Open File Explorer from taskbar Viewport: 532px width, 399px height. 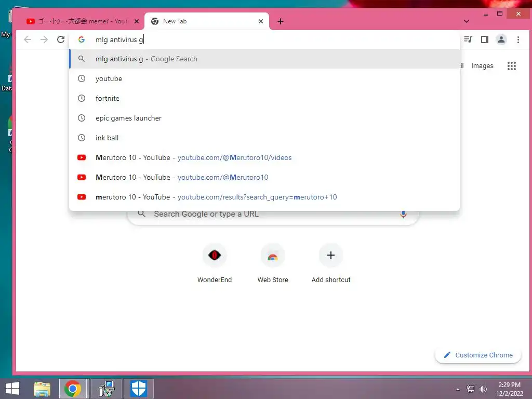(42, 389)
